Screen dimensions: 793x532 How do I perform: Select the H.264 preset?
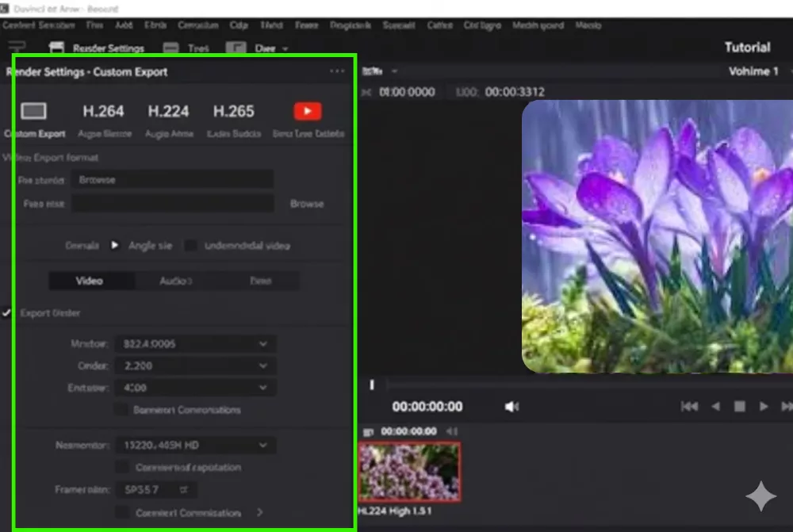pyautogui.click(x=103, y=111)
